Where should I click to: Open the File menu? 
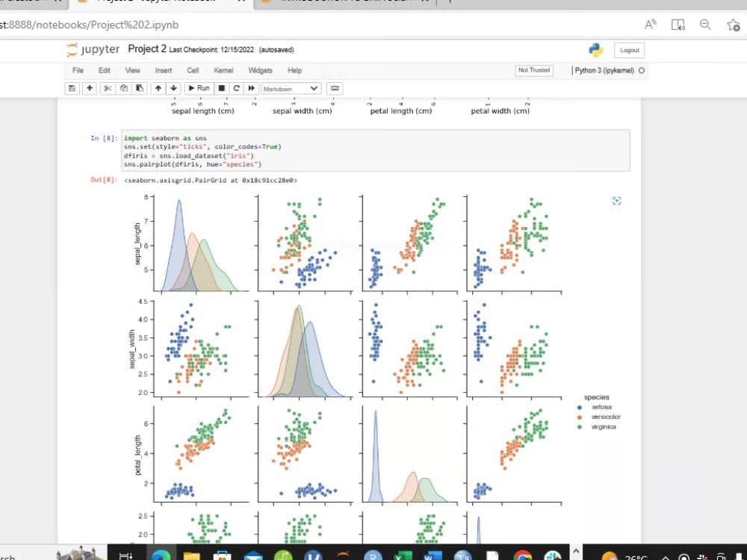point(78,70)
